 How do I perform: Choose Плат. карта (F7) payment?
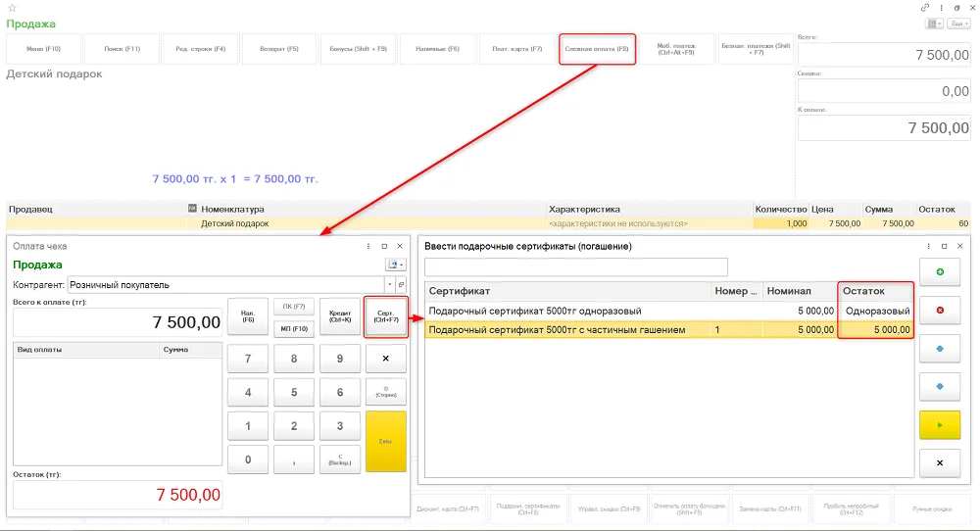[516, 49]
